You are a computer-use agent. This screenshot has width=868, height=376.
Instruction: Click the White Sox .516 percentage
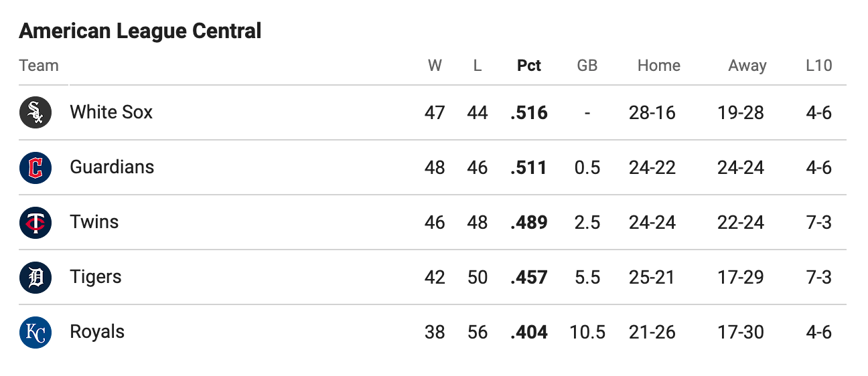tap(529, 112)
